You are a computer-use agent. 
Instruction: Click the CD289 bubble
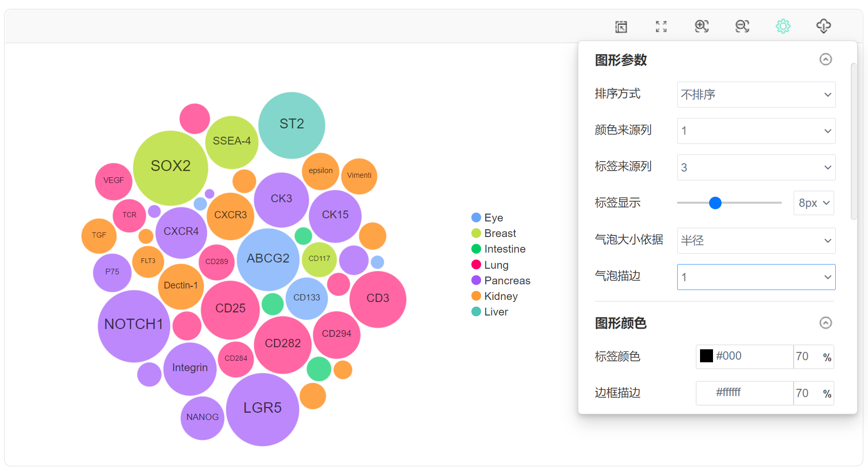(217, 262)
